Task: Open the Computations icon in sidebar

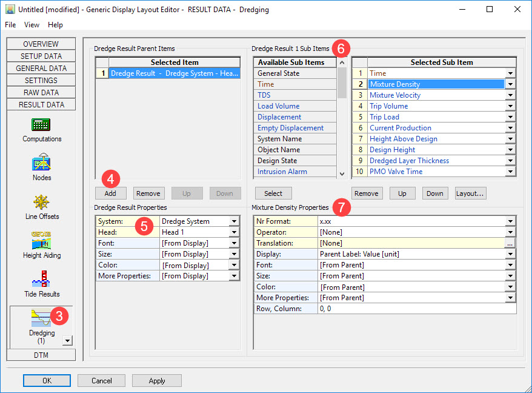Action: click(41, 125)
